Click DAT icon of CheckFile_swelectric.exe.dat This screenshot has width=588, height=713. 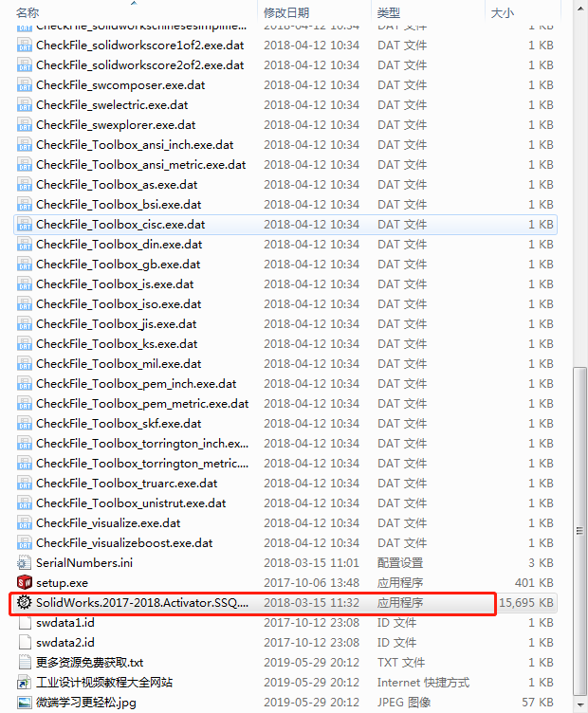[24, 105]
